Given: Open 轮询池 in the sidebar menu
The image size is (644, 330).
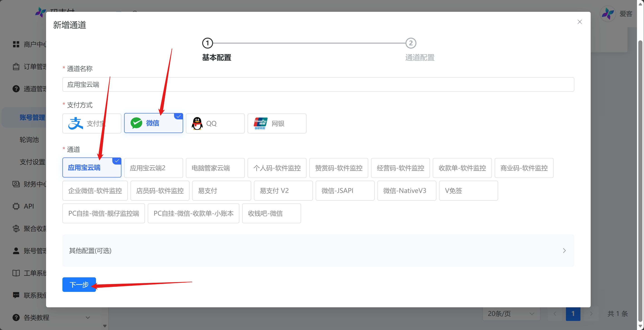Looking at the screenshot, I should (29, 140).
